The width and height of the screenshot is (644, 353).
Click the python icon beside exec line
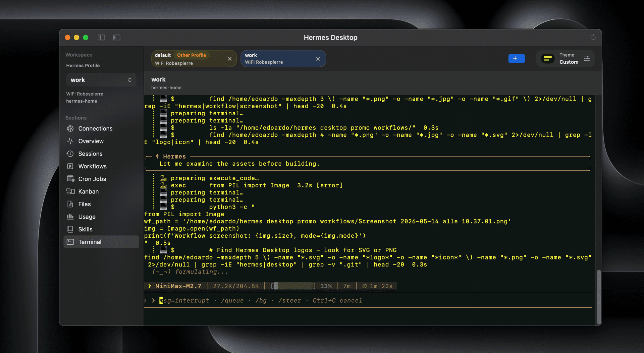point(163,185)
